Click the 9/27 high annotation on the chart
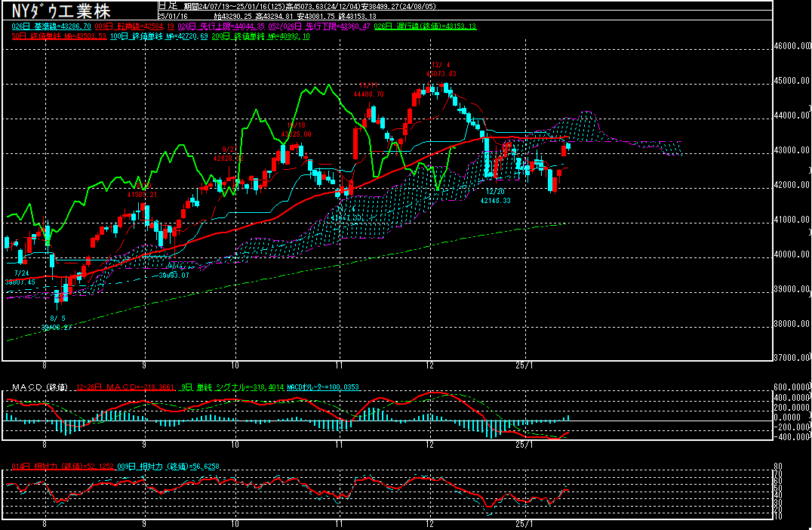This screenshot has width=812, height=530. [x=229, y=154]
